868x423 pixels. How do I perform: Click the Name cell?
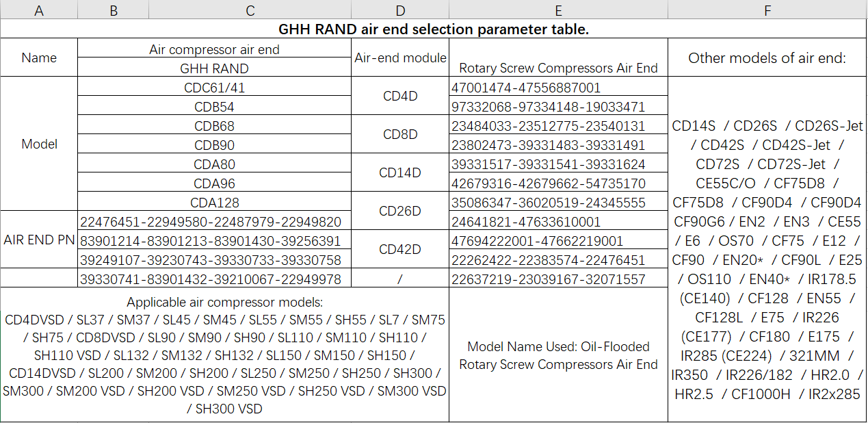click(x=39, y=58)
